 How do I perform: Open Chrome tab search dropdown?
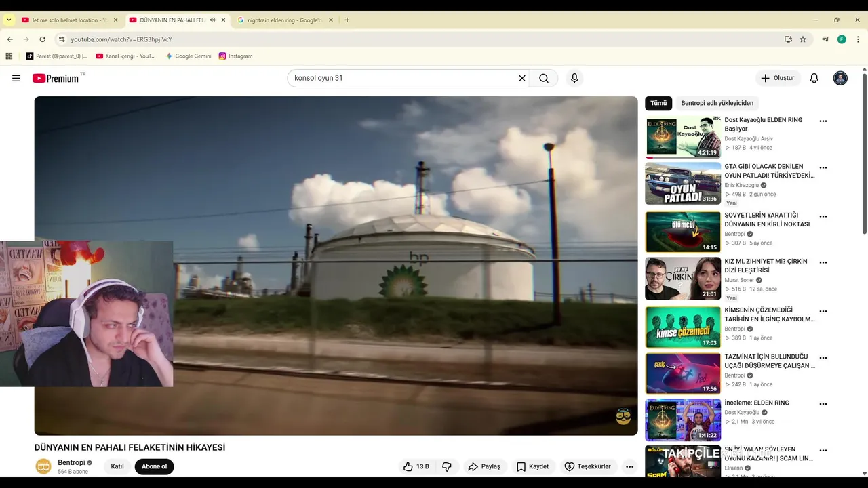[9, 20]
